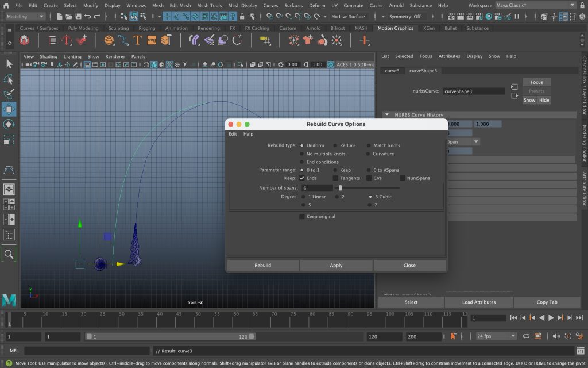Click the MASH network shelf icon
The height and width of the screenshot is (368, 588).
[24, 40]
